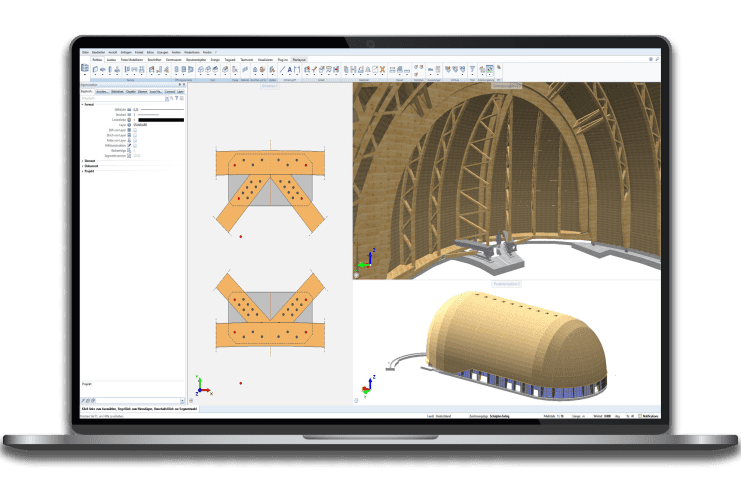Click the XYZ axis gizmo in the interior 3D view
Image resolution: width=741 pixels, height=486 pixels.
pos(368,261)
